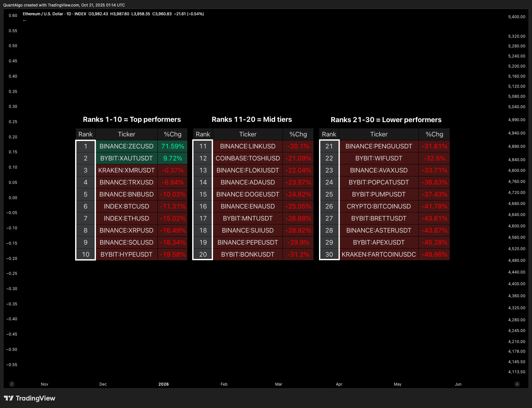532x408 pixels.
Task: Click the Jun label on the time axis
Action: 458,384
